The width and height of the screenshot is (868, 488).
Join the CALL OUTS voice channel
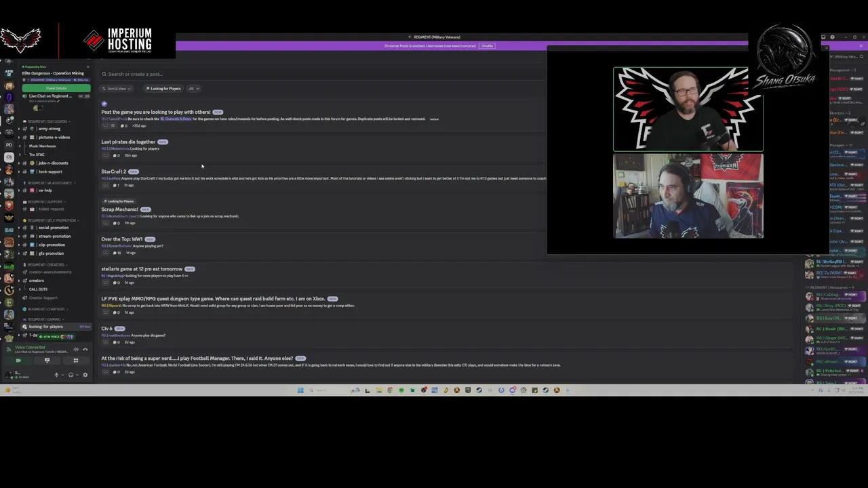(38, 289)
